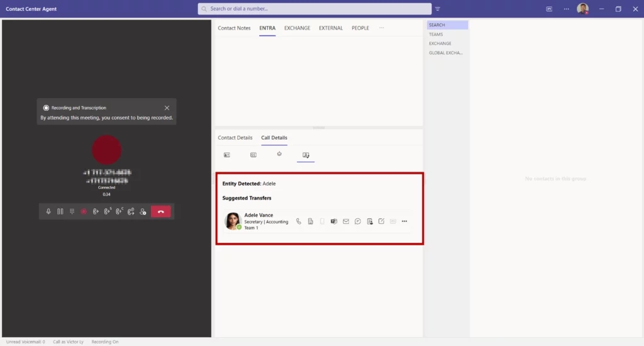
Task: Select TEAMS in the contact group list
Action: [x=436, y=35]
